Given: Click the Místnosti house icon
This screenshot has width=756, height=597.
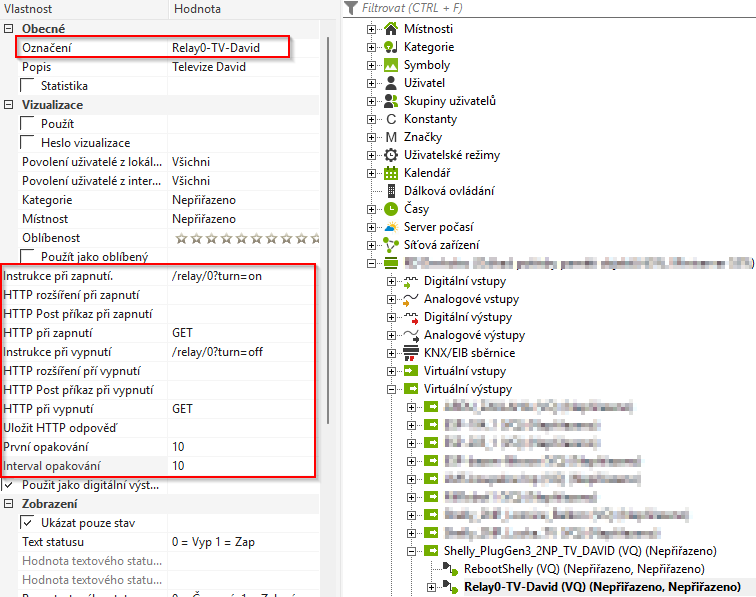Looking at the screenshot, I should (391, 28).
